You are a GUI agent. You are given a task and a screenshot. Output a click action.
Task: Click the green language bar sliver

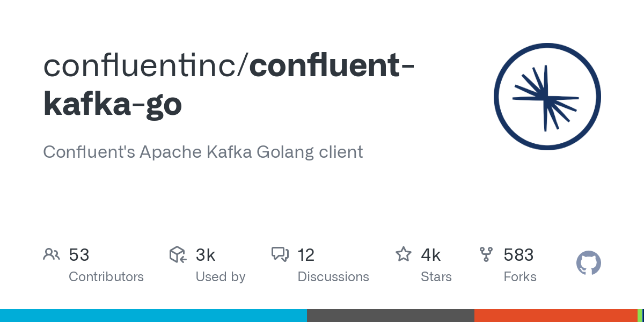pos(640,316)
